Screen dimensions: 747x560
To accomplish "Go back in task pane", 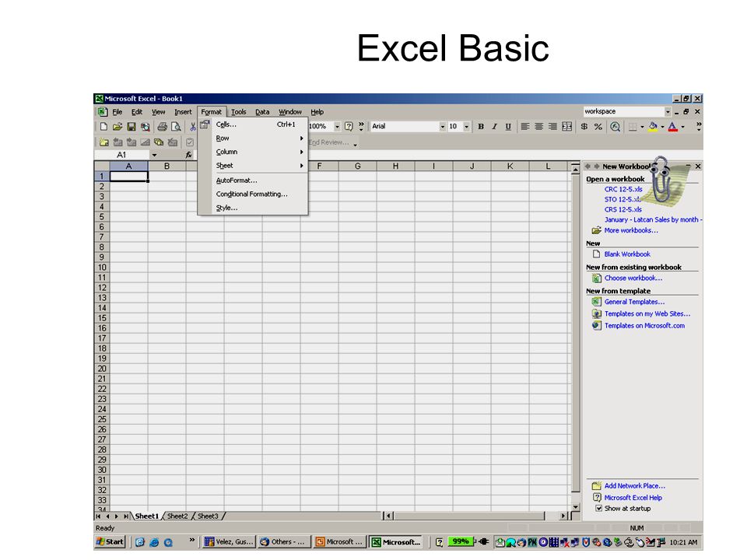I will (587, 166).
